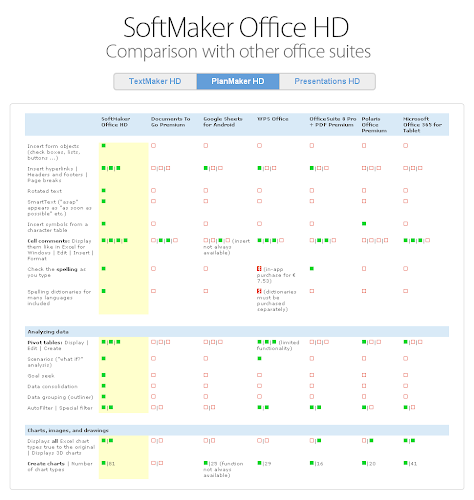Click SoftMaker green marker in SmartText row
Viewport: 474px width, 500px height.
coord(104,201)
